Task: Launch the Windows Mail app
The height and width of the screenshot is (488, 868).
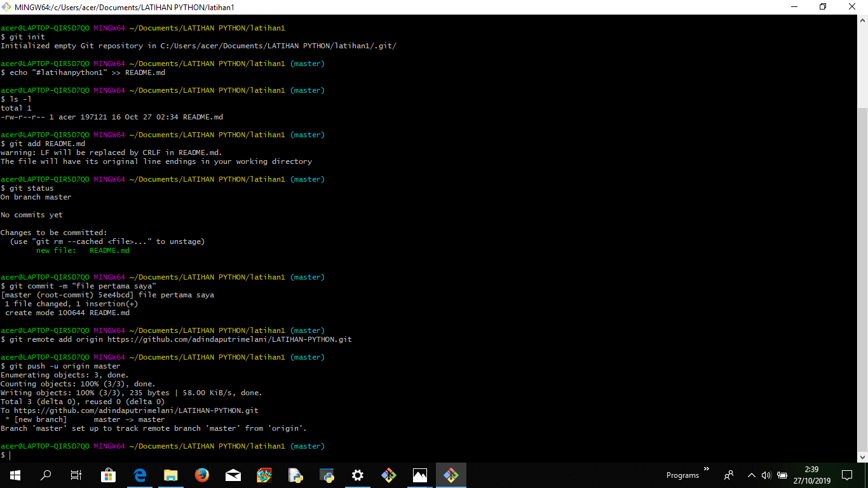Action: click(233, 475)
